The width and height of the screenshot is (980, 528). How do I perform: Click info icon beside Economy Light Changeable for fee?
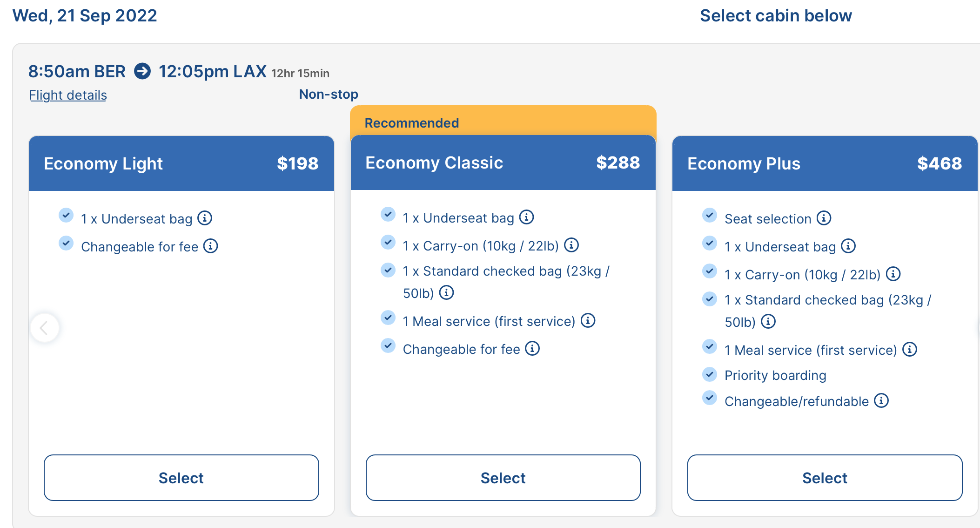tap(211, 246)
